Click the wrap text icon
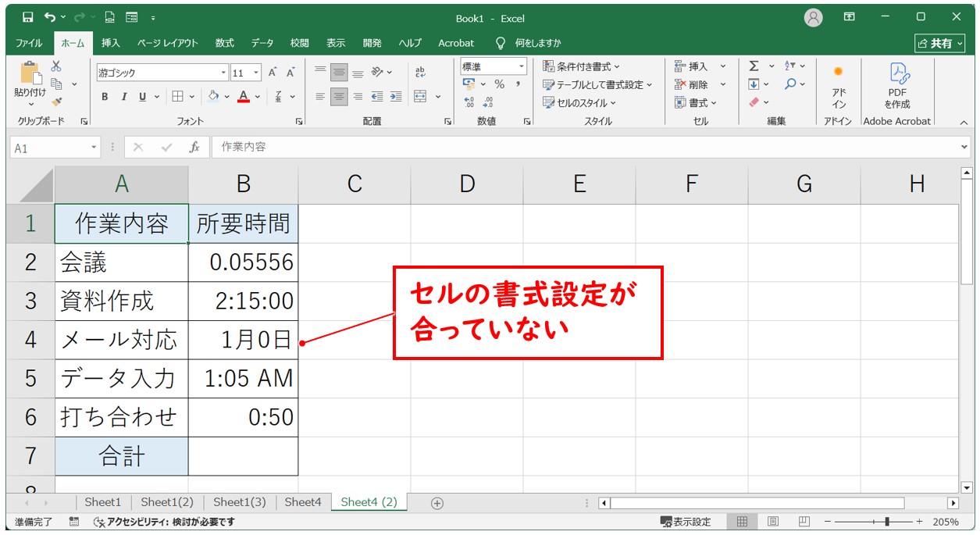The width and height of the screenshot is (980, 535). click(420, 73)
